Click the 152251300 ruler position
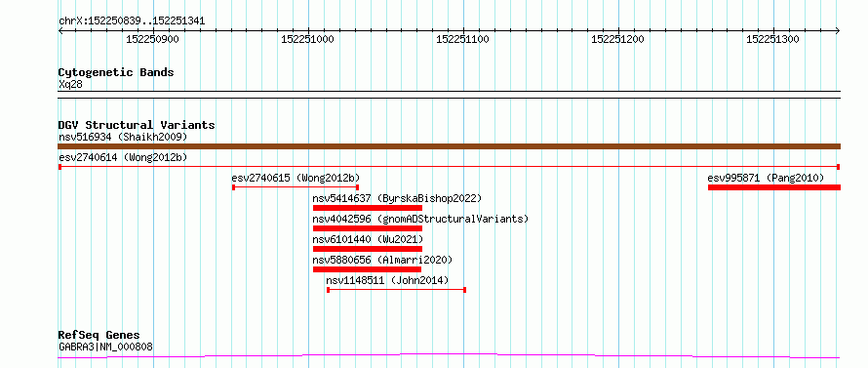868x368 pixels. point(773,39)
